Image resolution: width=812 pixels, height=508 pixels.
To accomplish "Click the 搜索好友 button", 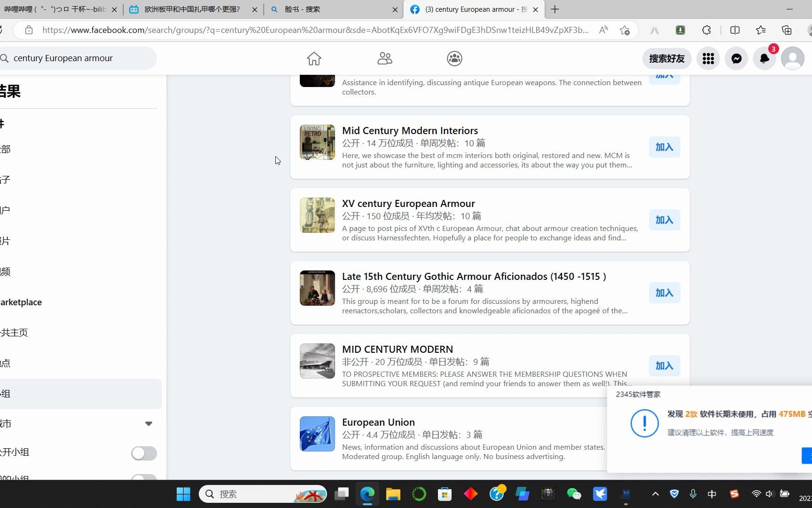I will (666, 58).
